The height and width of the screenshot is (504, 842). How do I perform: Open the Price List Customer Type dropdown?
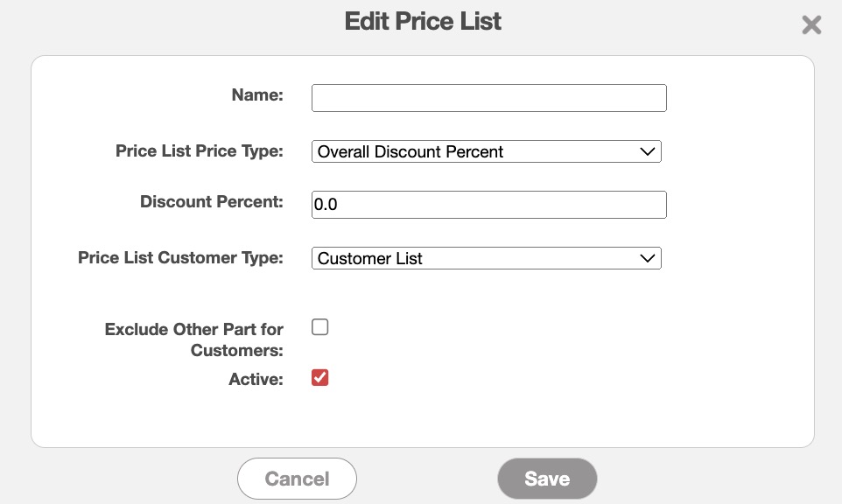(x=486, y=258)
